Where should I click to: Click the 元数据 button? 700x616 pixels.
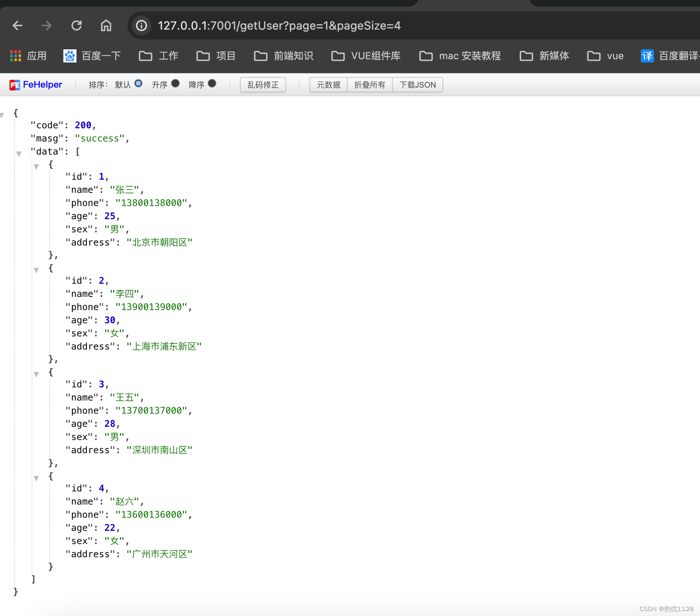[x=329, y=85]
